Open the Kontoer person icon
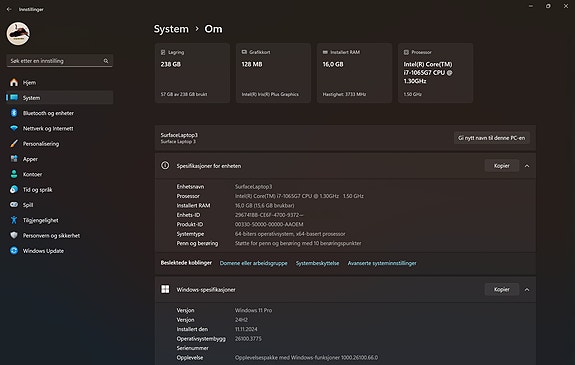The height and width of the screenshot is (365, 575). click(x=14, y=174)
